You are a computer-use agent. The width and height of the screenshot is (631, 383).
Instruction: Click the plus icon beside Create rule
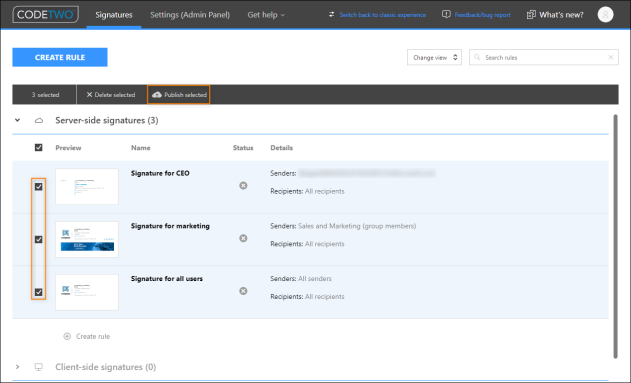[x=67, y=336]
